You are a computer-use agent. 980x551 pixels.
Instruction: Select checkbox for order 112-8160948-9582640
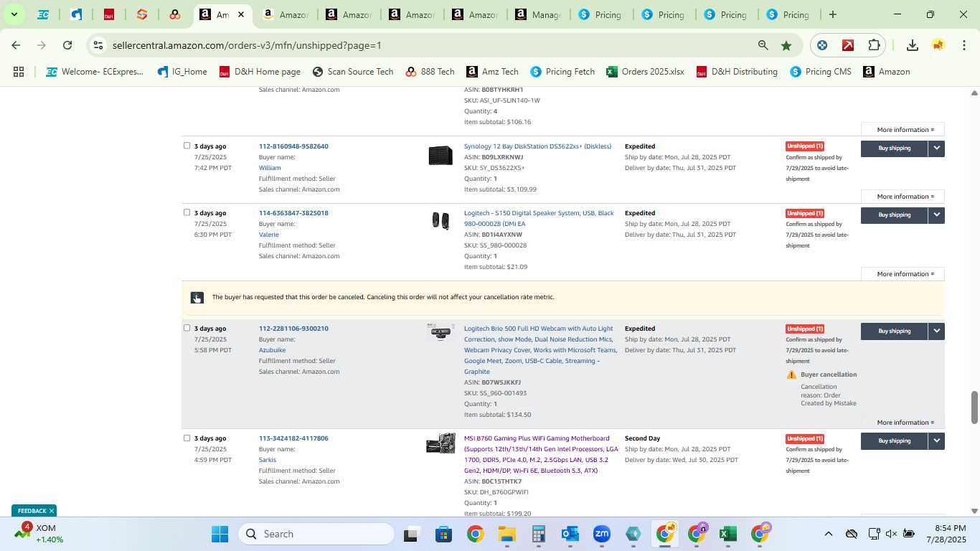tap(187, 146)
